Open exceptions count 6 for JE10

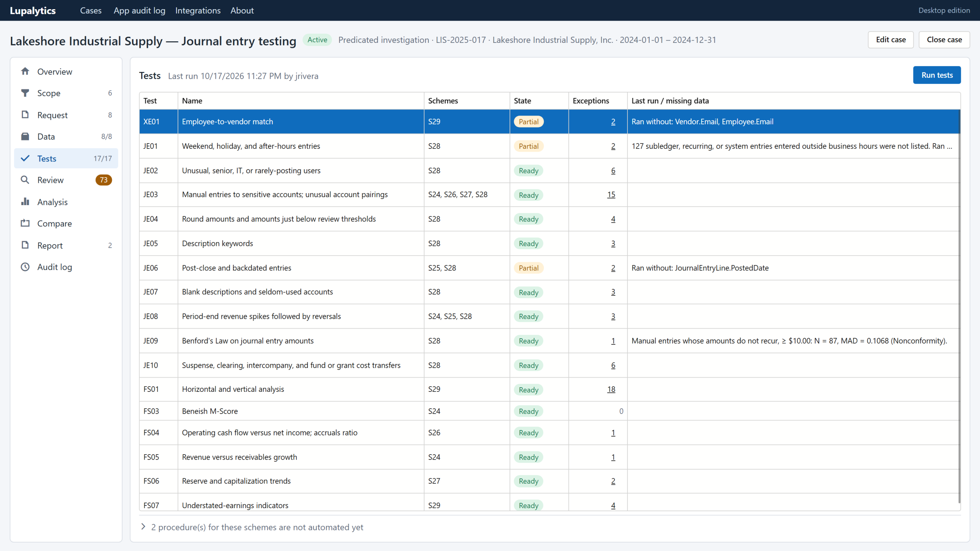[613, 365]
